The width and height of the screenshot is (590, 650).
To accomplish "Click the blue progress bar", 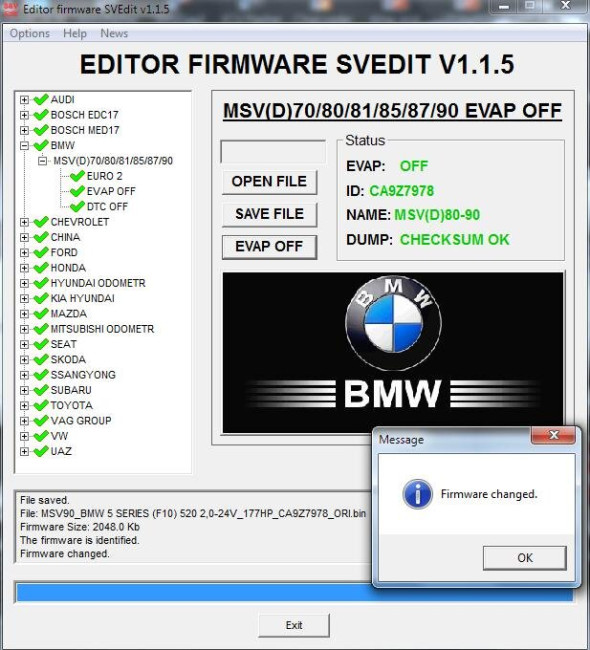I will pos(294,592).
